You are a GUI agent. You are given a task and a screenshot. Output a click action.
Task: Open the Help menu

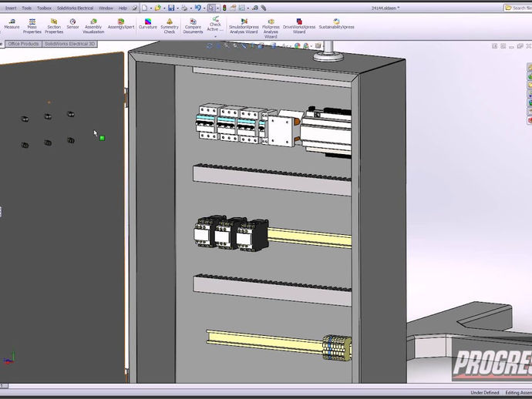click(123, 8)
